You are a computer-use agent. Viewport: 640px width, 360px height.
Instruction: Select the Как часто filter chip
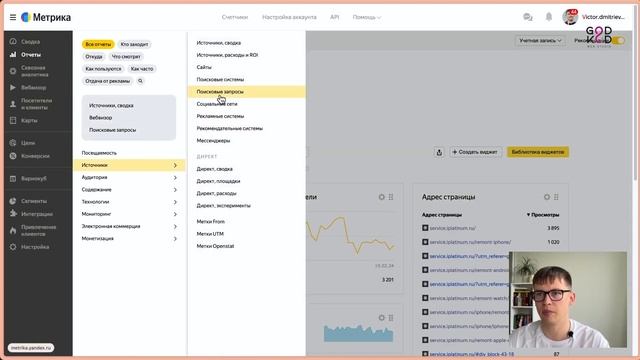(x=142, y=69)
